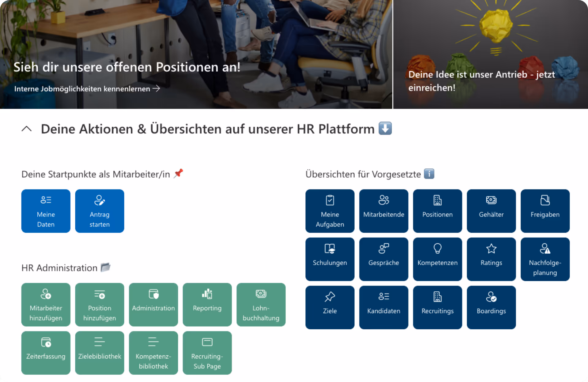Open the Kompetenzbibliothek tile
Image resolution: width=588 pixels, height=382 pixels.
click(x=153, y=353)
